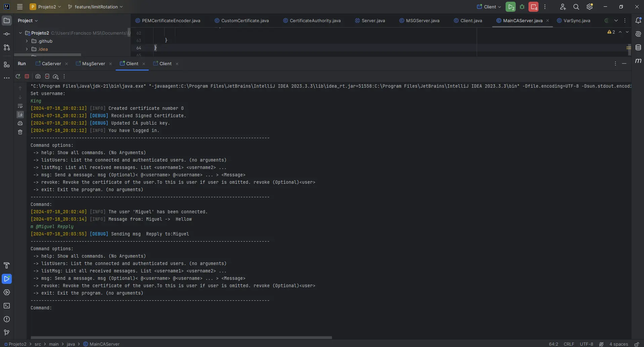Close the CaServer run tab

(67, 64)
